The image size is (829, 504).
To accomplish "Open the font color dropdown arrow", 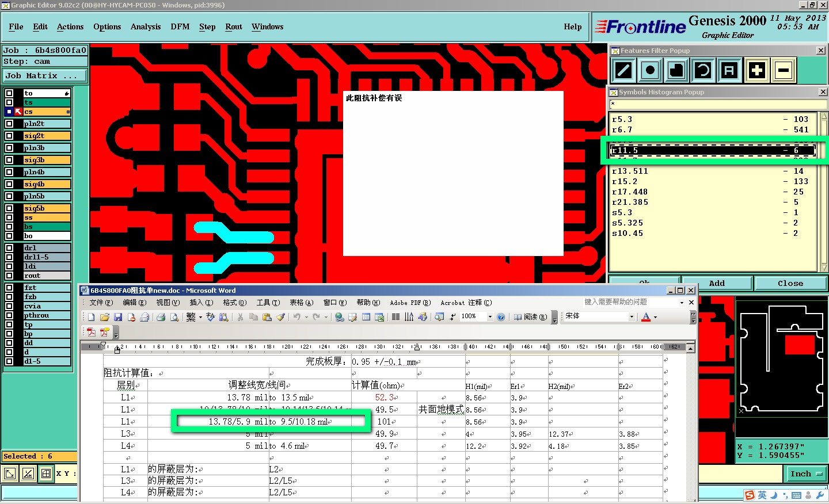I will [655, 317].
